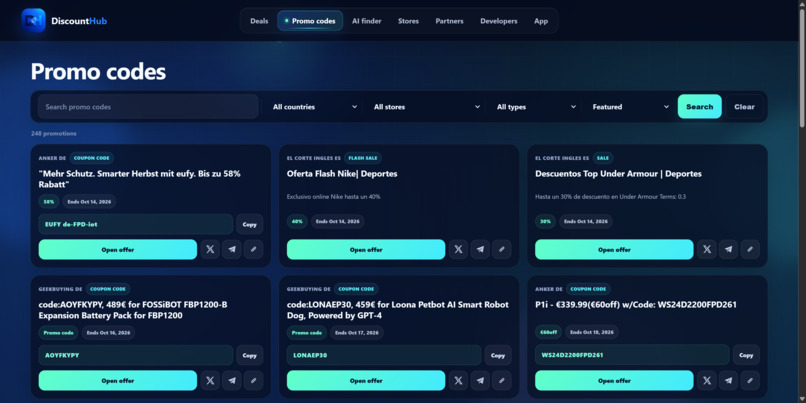Click the Clear filters button
Viewport: 806px width, 403px height.
(744, 107)
